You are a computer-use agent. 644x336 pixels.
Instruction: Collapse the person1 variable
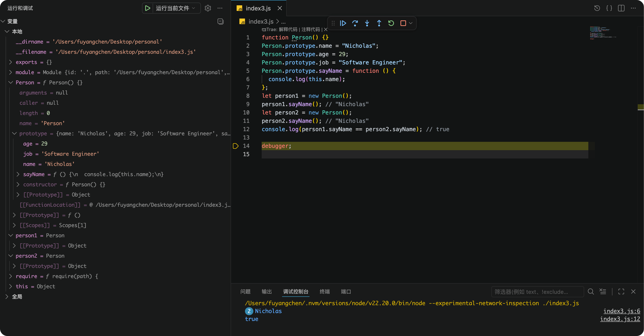point(10,235)
